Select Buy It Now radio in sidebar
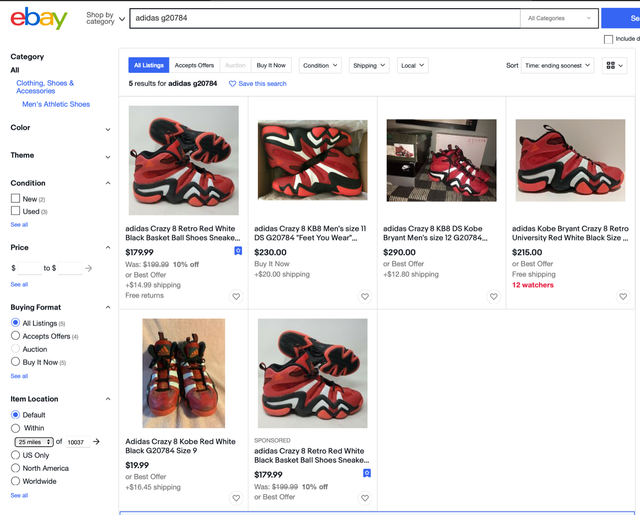 coord(16,362)
